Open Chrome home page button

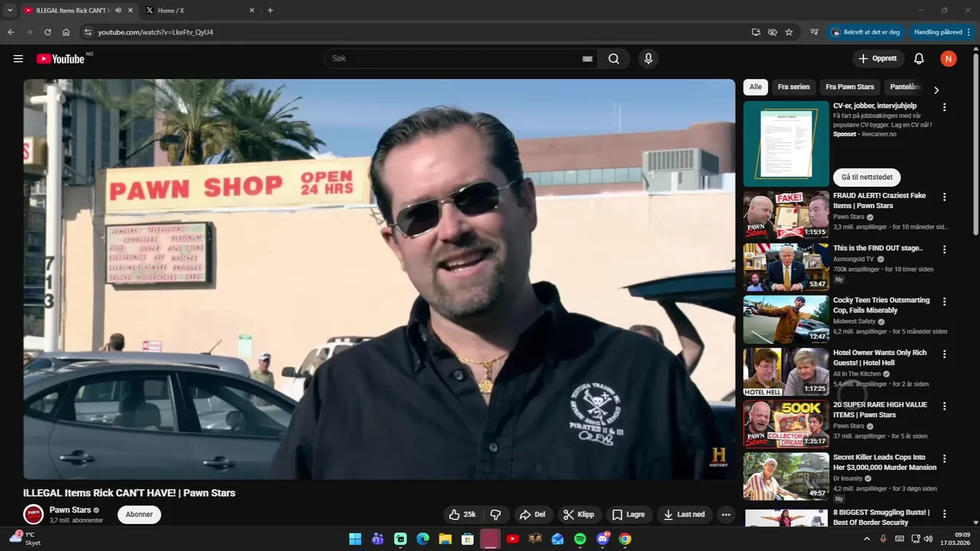tap(66, 32)
